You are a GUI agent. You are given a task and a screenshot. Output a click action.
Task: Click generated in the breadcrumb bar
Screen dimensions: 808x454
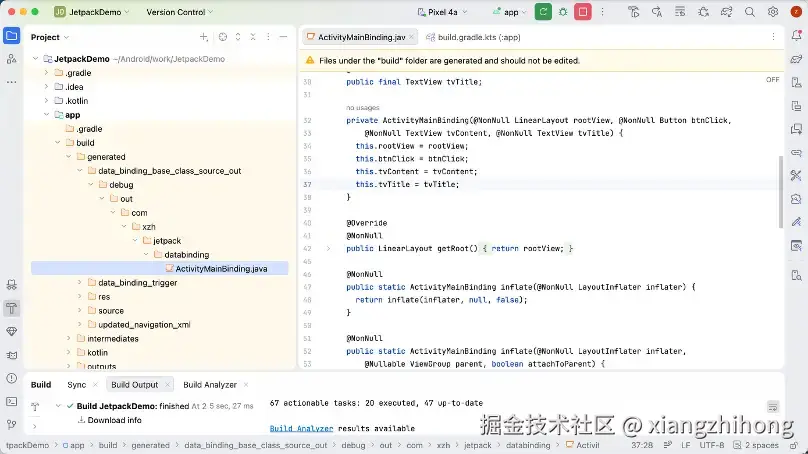click(x=150, y=445)
